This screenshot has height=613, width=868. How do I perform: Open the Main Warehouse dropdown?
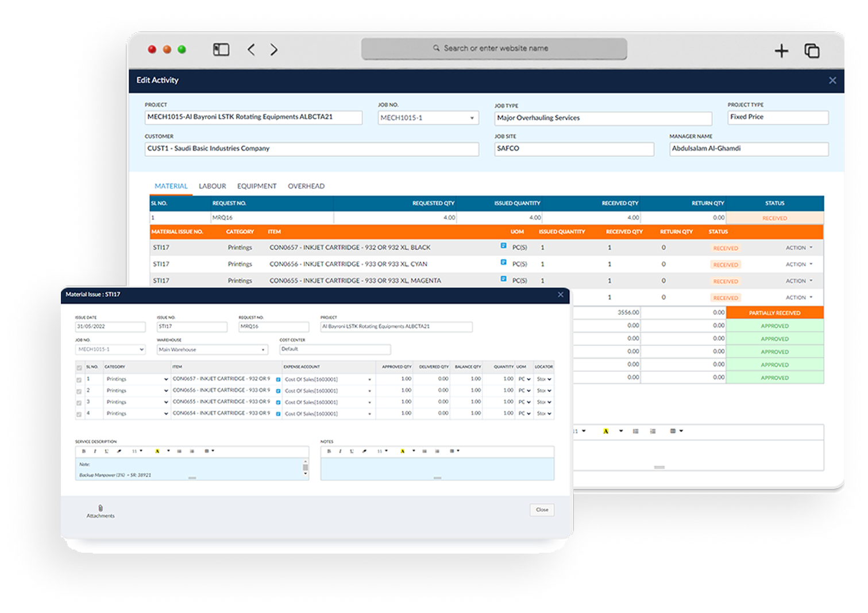(x=212, y=349)
